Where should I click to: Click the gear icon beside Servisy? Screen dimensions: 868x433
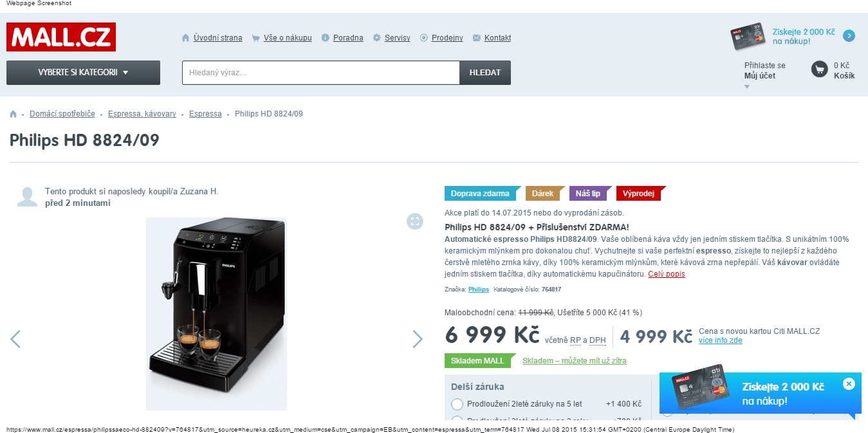[377, 38]
